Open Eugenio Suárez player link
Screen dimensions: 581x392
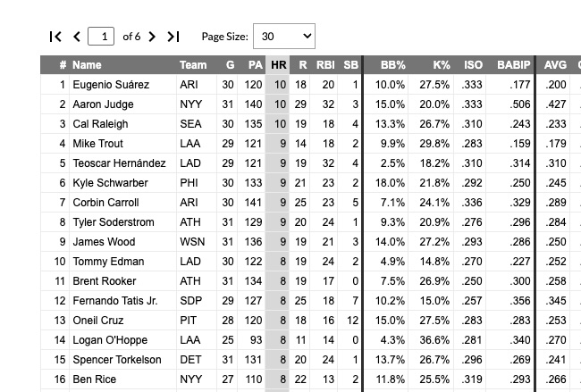111,85
